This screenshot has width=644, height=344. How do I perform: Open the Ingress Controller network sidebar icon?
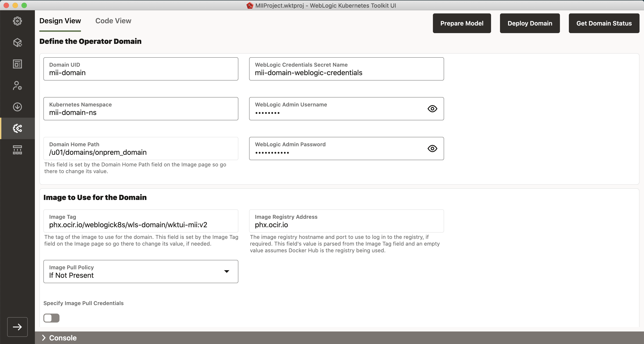pos(17,150)
